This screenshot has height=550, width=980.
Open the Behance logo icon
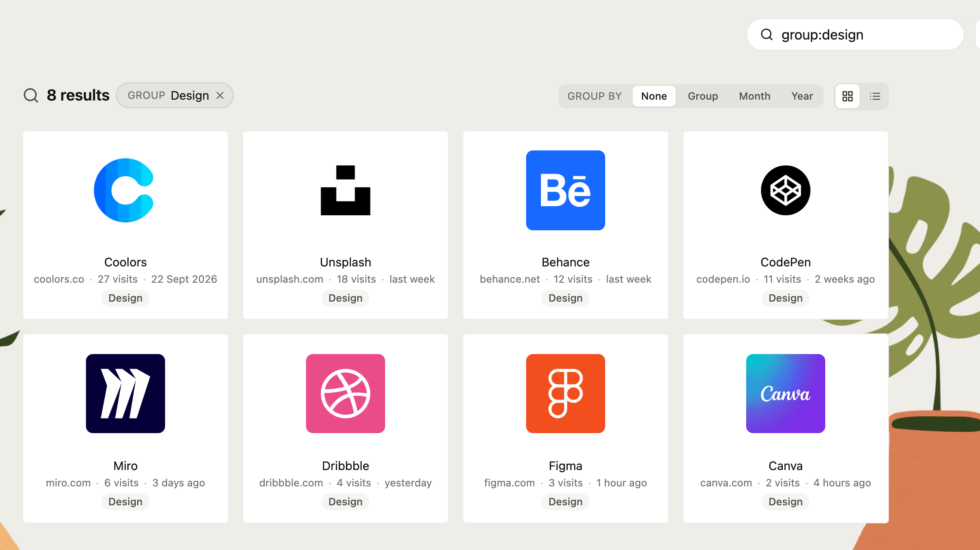pyautogui.click(x=566, y=190)
